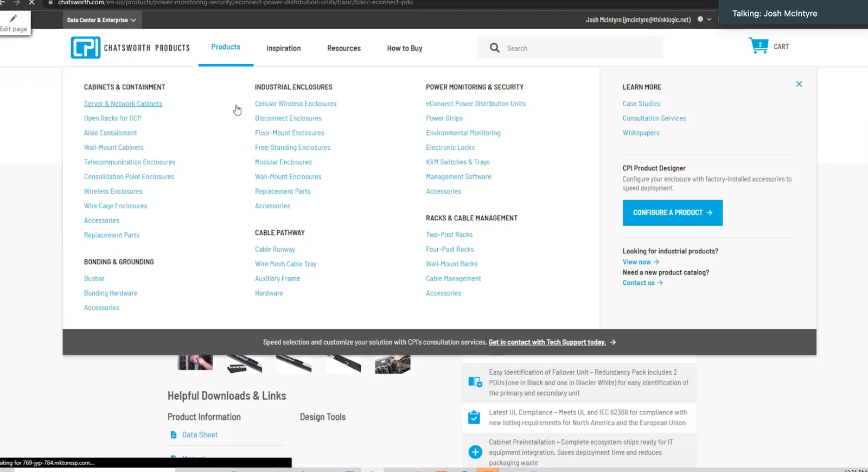Select Two-Post Racks

[x=449, y=235]
